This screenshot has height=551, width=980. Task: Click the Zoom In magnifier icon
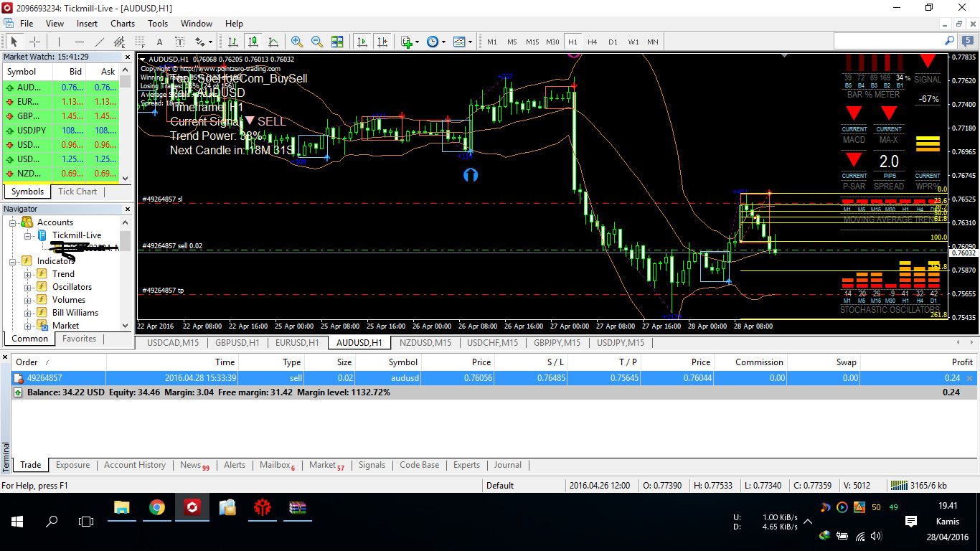pos(297,42)
